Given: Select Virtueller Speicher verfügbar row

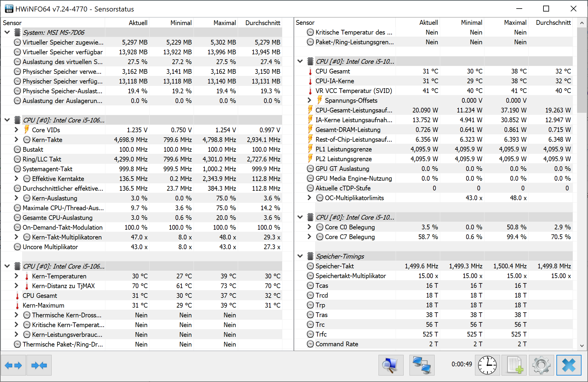Looking at the screenshot, I should point(142,52).
